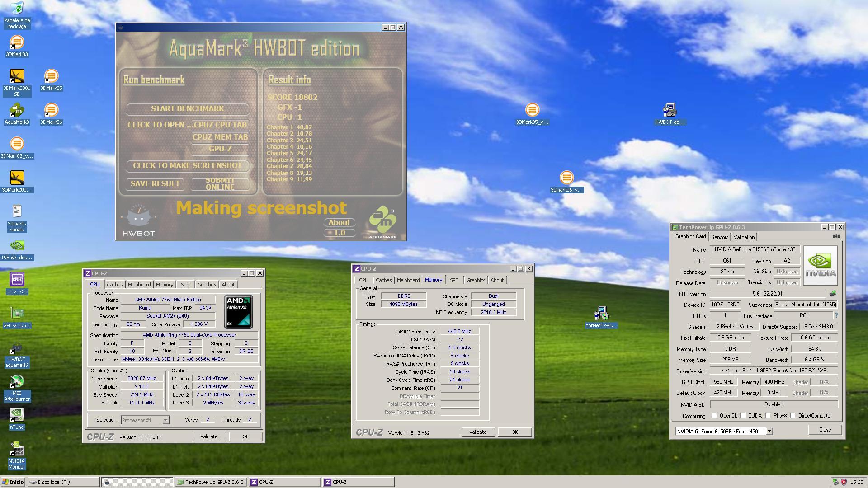Click Driver Version field in GPU-Z
This screenshot has height=488, width=868.
774,371
